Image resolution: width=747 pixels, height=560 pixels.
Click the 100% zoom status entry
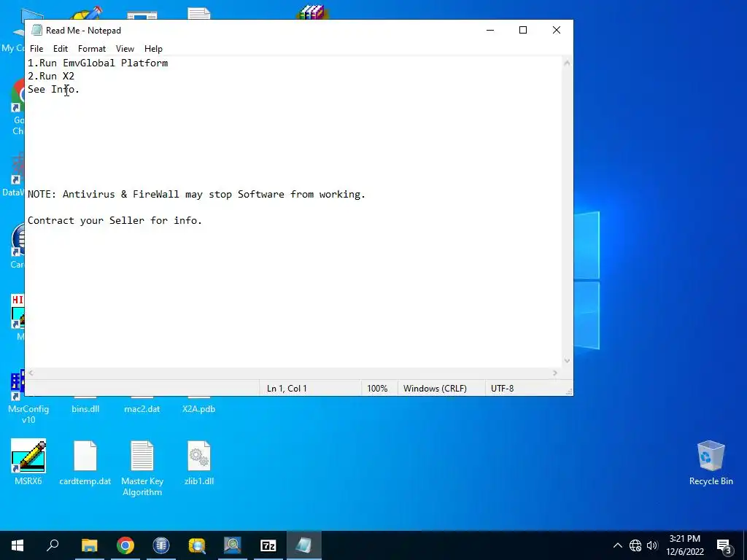[377, 389]
